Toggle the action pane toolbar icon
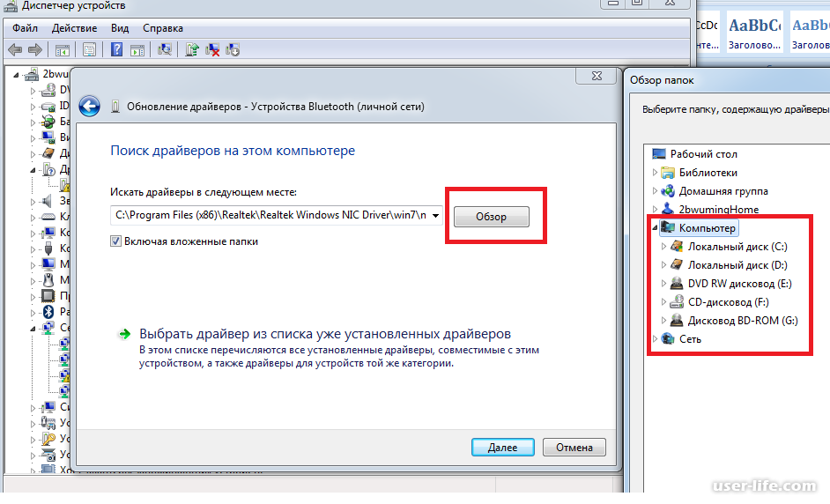The width and height of the screenshot is (830, 504). 137,50
